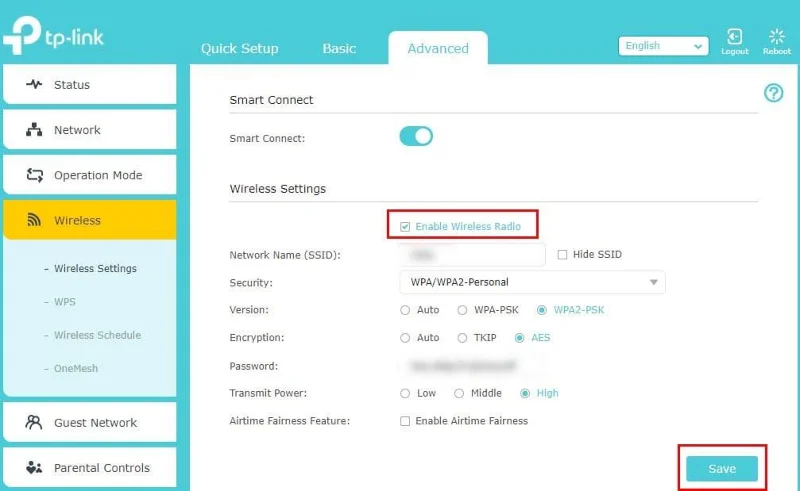This screenshot has height=491, width=800.
Task: Click the Guest Network people icon
Action: pyautogui.click(x=34, y=422)
